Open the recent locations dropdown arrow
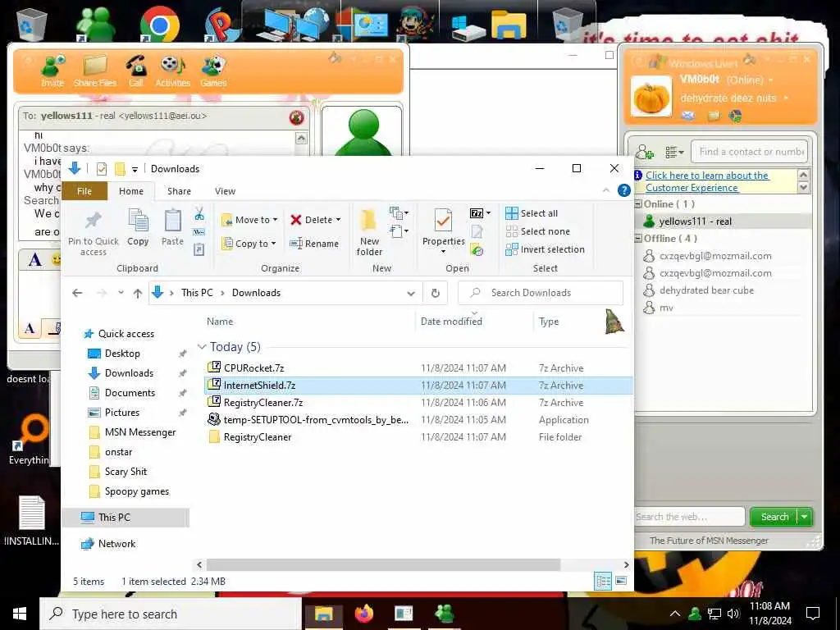 121,293
